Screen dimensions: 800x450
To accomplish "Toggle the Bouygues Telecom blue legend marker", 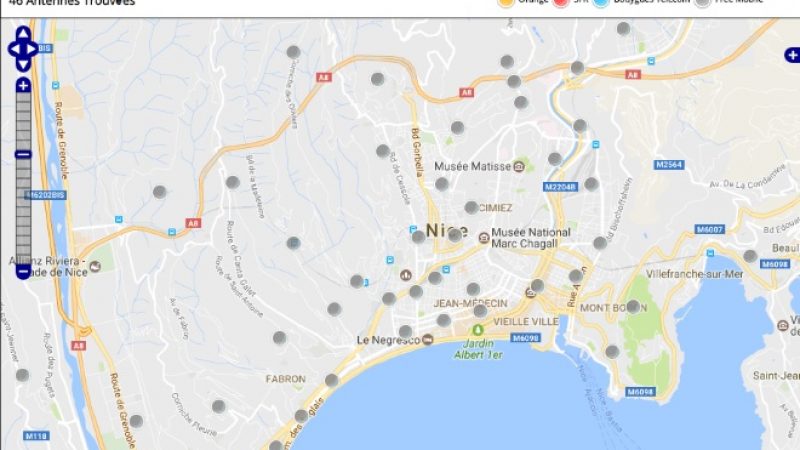I will [601, 3].
